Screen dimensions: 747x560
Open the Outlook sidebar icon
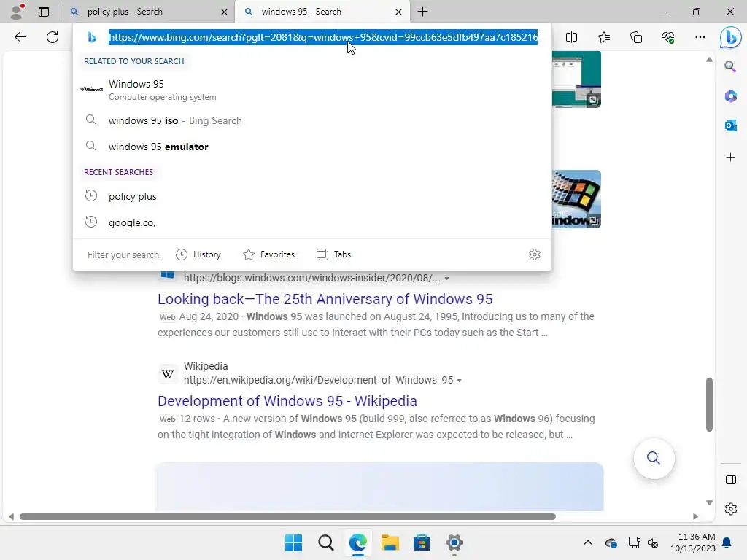[730, 125]
